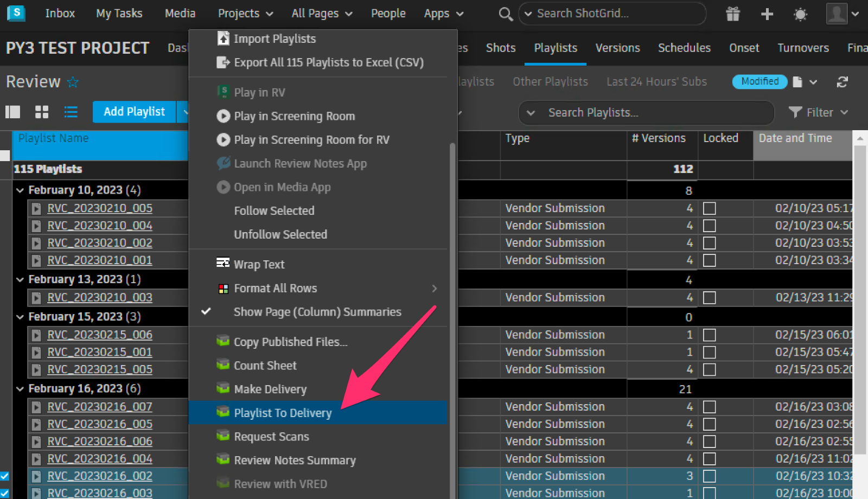Screen dimensions: 868x499
Task: Open the Other Playlists saved filter
Action: coord(550,82)
